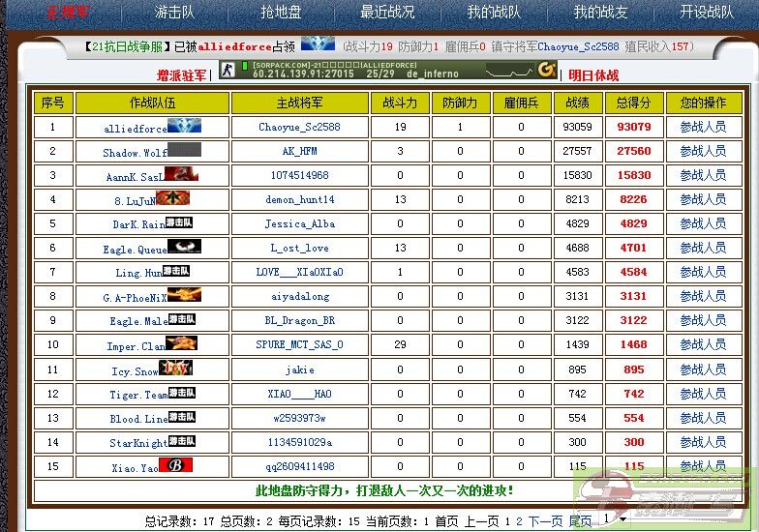The width and height of the screenshot is (759, 532).
Task: Click the AannK.SasL team emblem
Action: click(181, 174)
